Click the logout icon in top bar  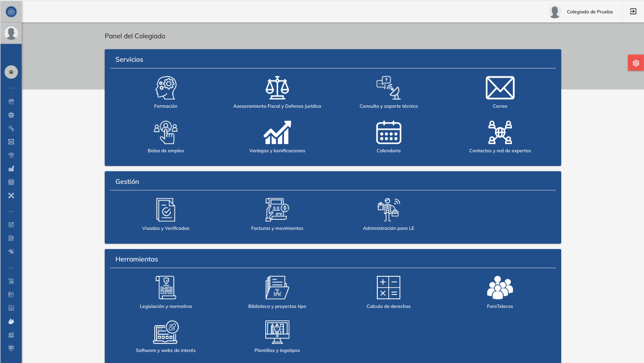coord(633,11)
